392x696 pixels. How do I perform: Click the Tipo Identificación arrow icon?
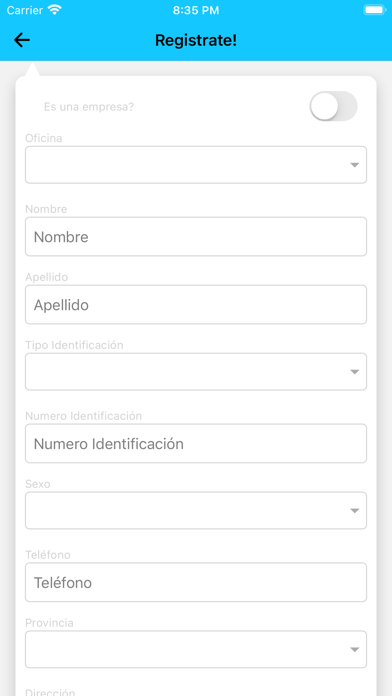point(354,372)
